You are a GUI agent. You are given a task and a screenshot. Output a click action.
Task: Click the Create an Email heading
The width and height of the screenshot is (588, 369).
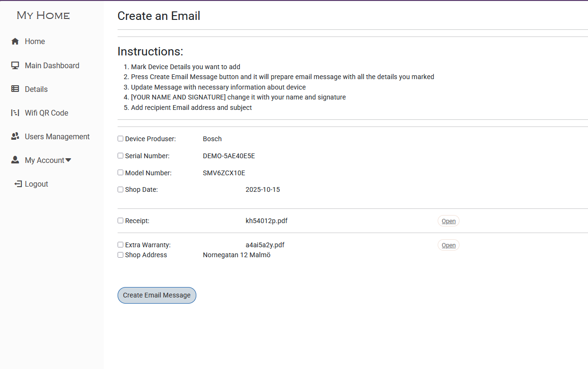pos(159,16)
